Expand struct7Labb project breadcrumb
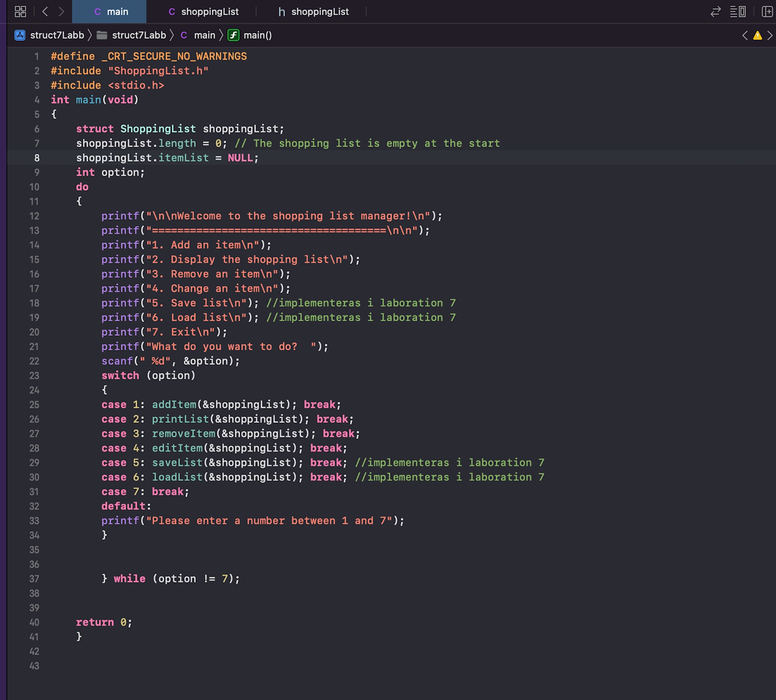776x700 pixels. pos(50,35)
